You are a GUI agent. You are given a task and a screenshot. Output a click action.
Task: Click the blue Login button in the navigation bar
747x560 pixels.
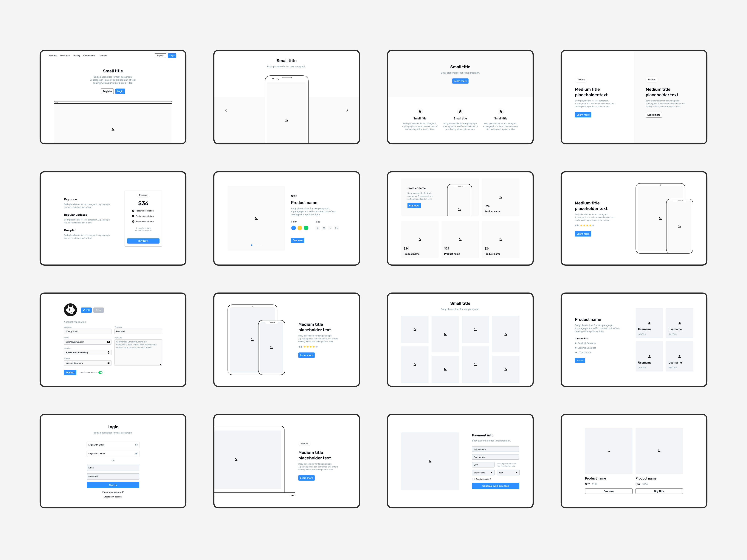point(172,56)
